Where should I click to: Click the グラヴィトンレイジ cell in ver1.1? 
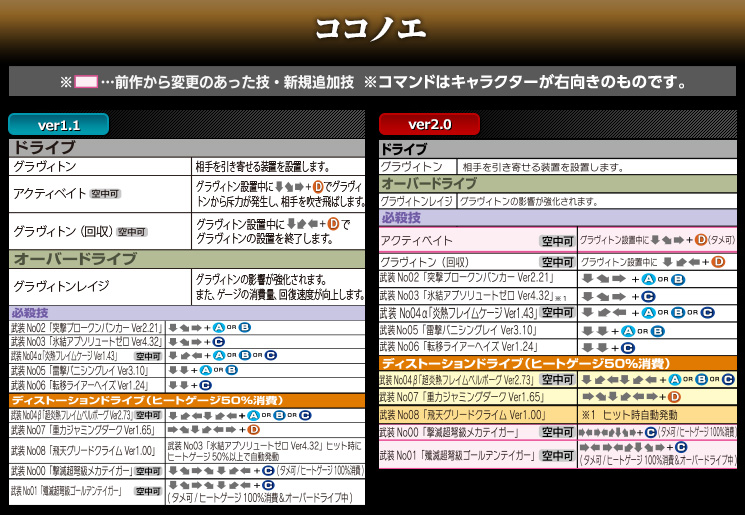(x=100, y=287)
